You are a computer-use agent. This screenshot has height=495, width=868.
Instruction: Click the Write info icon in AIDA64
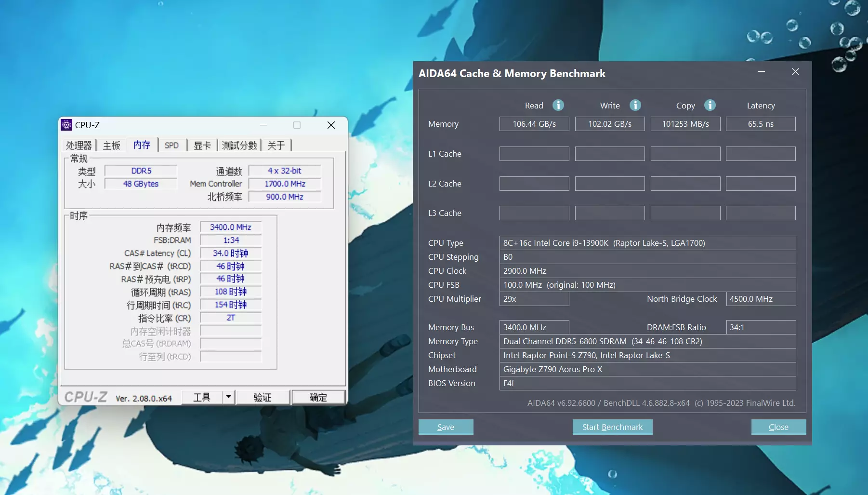coord(635,105)
